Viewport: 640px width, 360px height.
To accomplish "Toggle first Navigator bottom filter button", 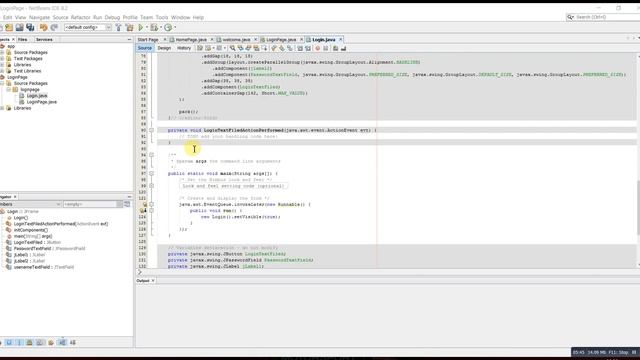I will [x=9, y=342].
